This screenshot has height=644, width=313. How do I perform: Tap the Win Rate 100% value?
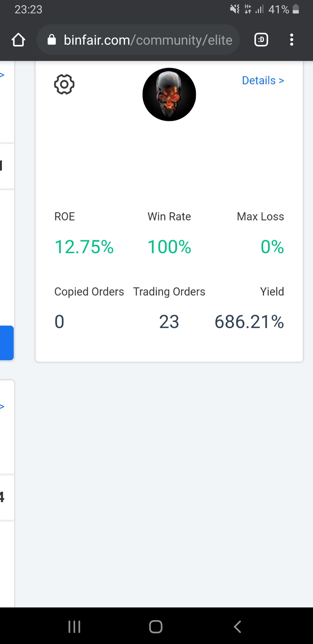(169, 247)
